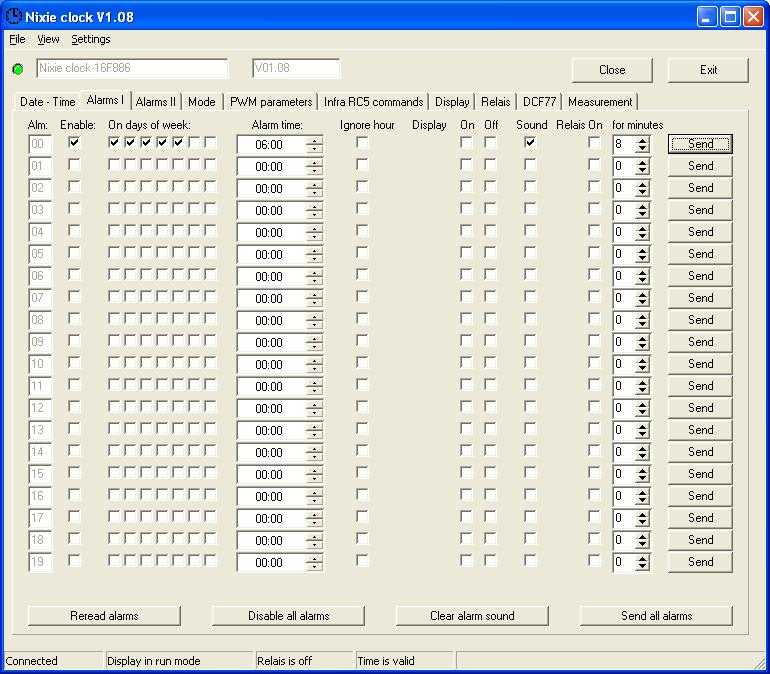Enable alarm 01 checkbox
The image size is (770, 674).
74,164
